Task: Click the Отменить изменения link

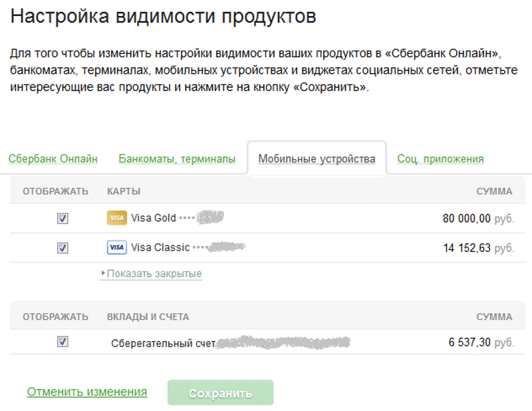Action: click(x=87, y=392)
